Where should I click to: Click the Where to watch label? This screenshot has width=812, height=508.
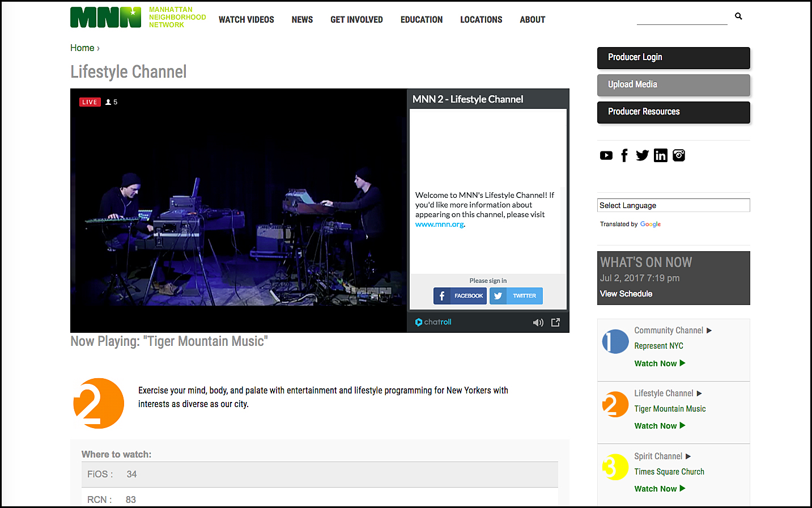click(x=116, y=455)
